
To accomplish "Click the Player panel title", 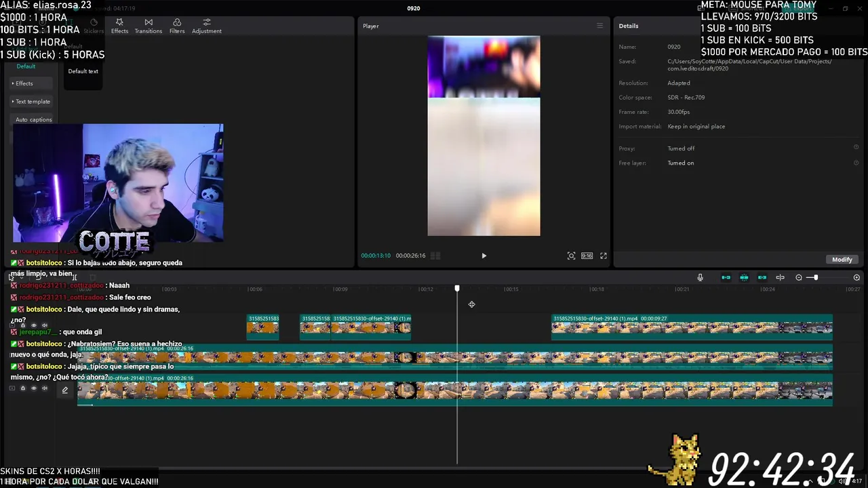I will [370, 26].
